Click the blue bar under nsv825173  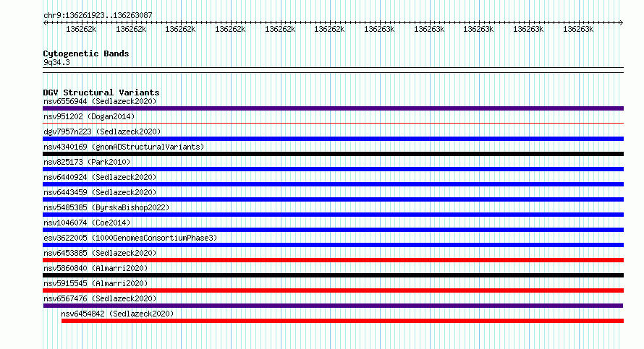click(x=333, y=169)
